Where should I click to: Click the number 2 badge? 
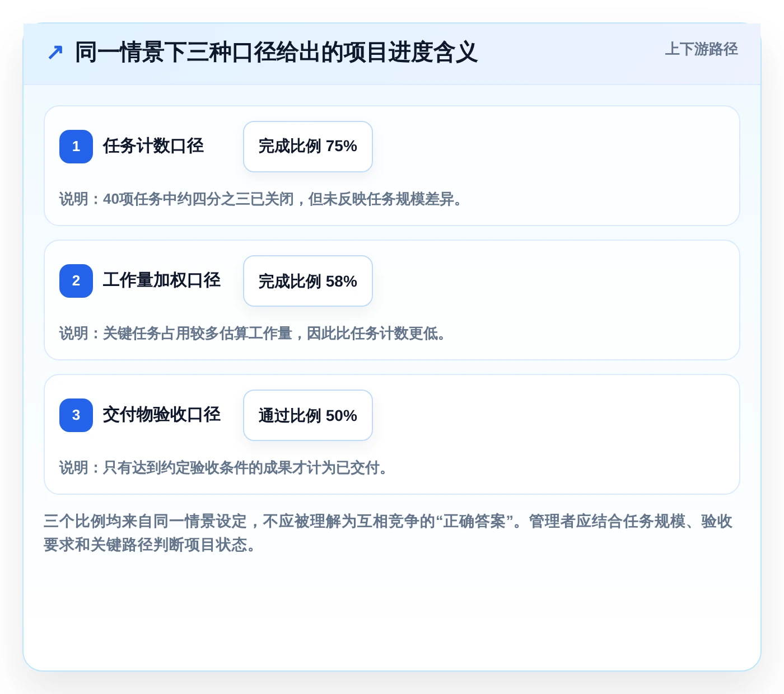(x=76, y=281)
